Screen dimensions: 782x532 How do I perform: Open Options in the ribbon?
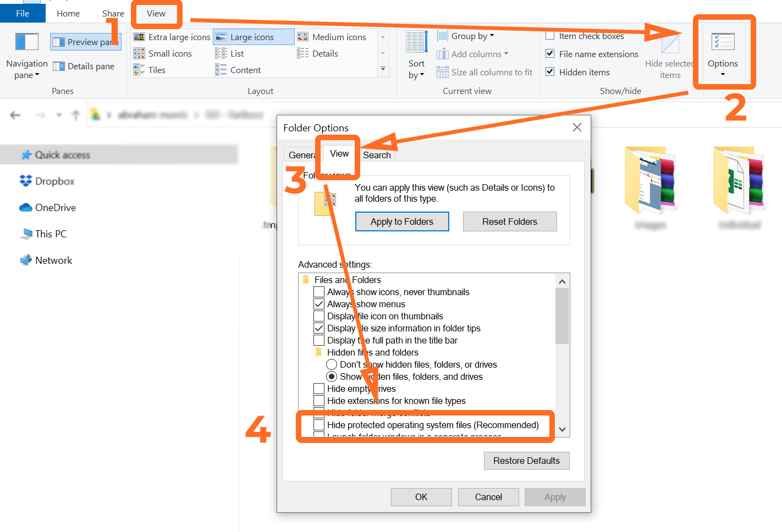pos(723,53)
